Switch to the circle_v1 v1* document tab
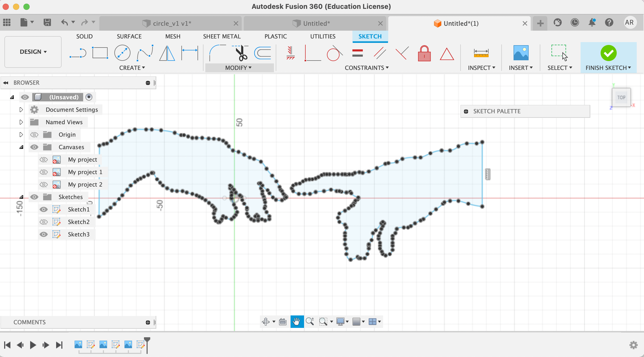This screenshot has width=644, height=357. click(x=170, y=23)
